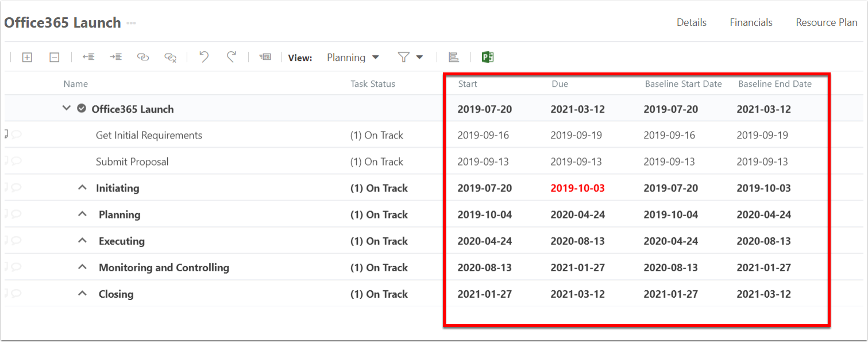Click Get Initial Requirements start 2019-09-16
The height and width of the screenshot is (342, 868).
click(483, 135)
